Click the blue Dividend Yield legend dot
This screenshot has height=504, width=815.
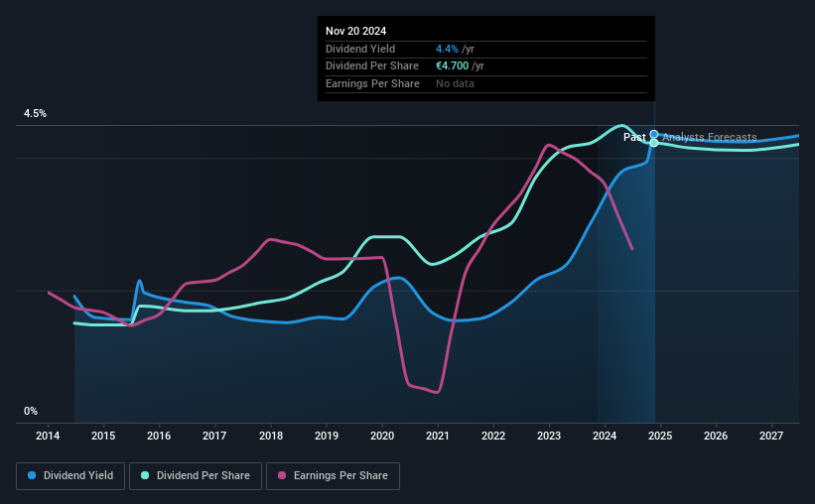32,475
